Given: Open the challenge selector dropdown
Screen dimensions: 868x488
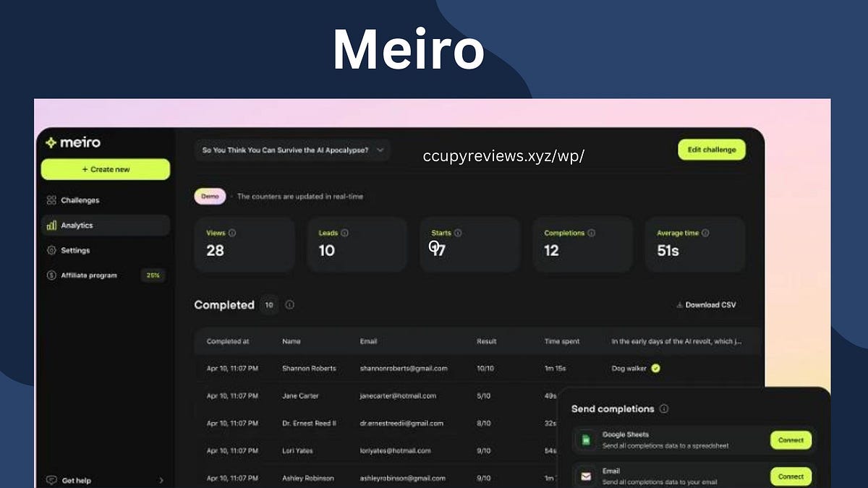Looking at the screenshot, I should tap(292, 150).
